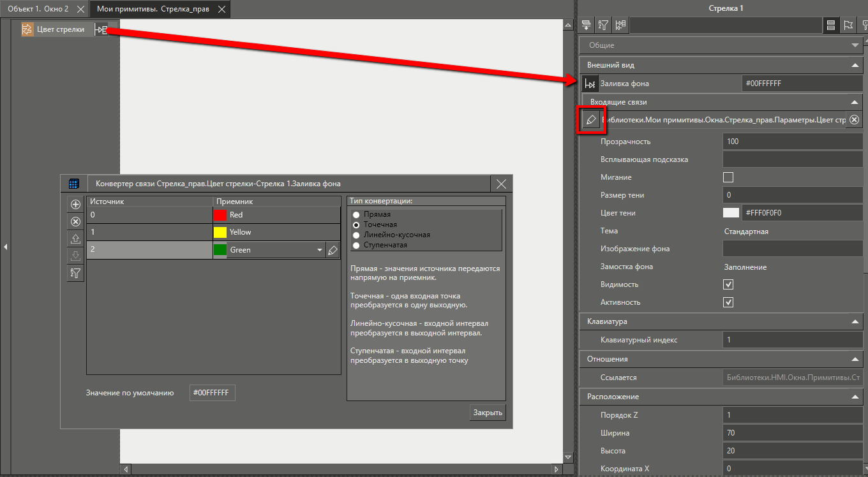Open the Green color dropdown
The image size is (868, 477).
pyautogui.click(x=320, y=251)
